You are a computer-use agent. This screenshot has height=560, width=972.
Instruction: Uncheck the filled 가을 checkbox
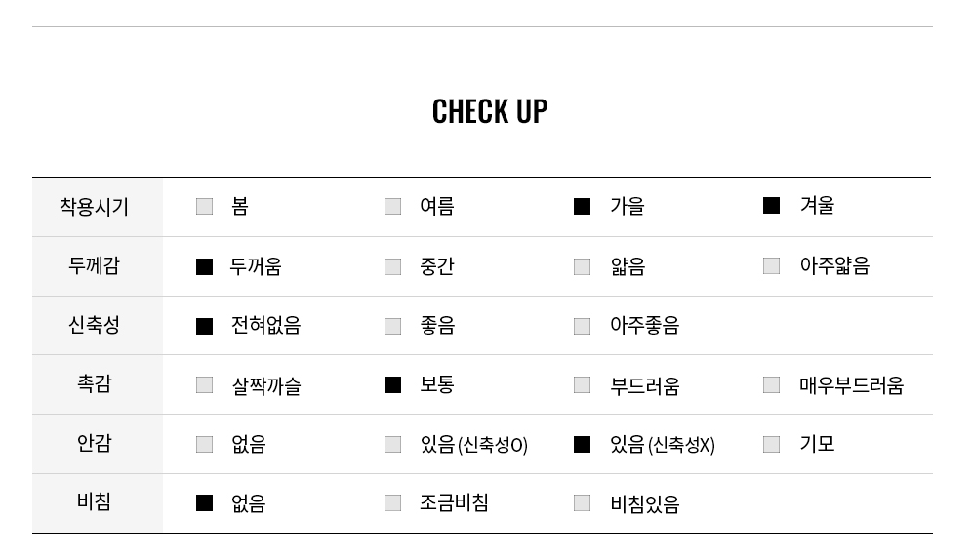click(582, 206)
